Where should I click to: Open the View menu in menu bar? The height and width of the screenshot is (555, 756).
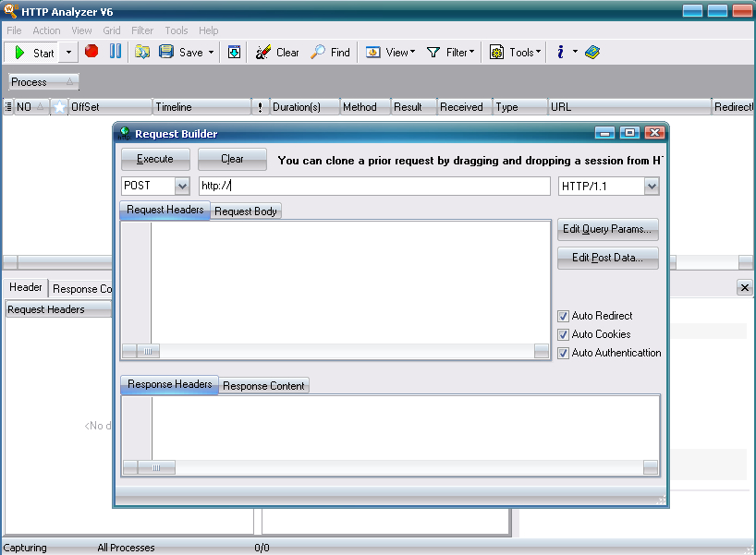tap(81, 30)
